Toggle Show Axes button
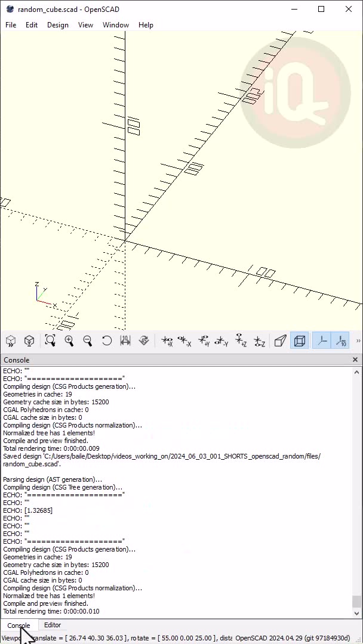 (x=322, y=341)
